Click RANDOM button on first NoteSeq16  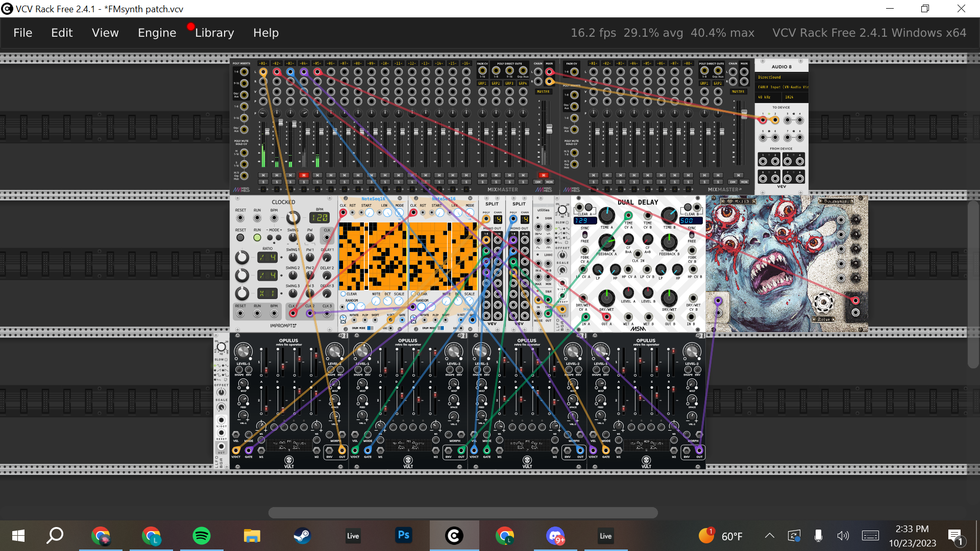351,307
